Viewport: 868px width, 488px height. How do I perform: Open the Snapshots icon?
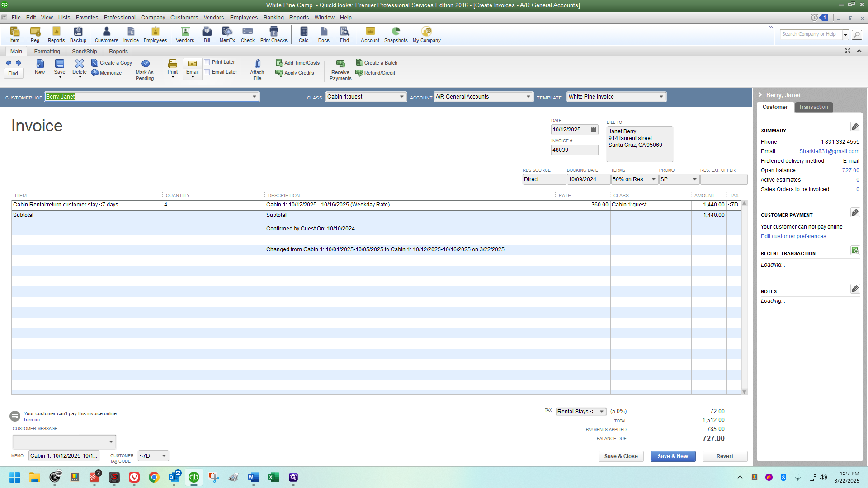coord(396,34)
